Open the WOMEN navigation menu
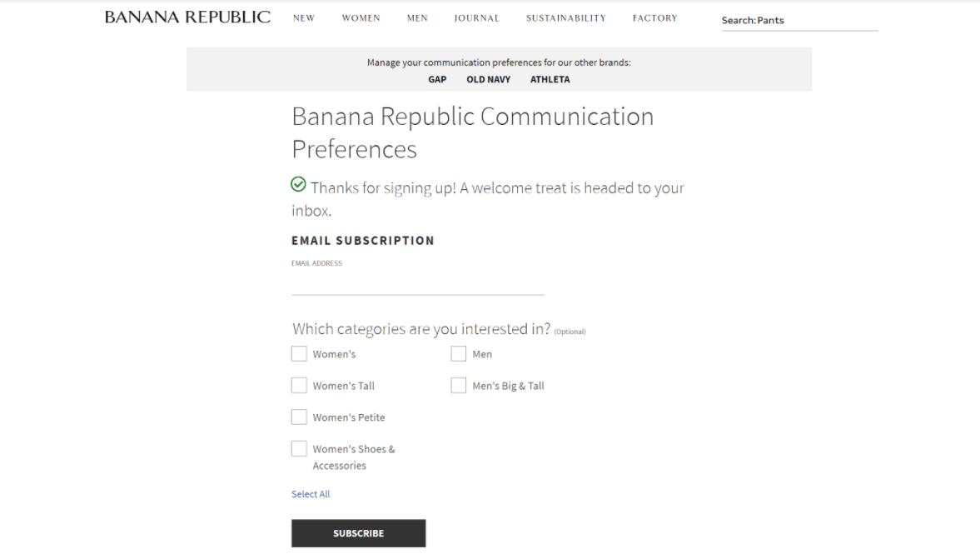The image size is (980, 559). pyautogui.click(x=361, y=18)
